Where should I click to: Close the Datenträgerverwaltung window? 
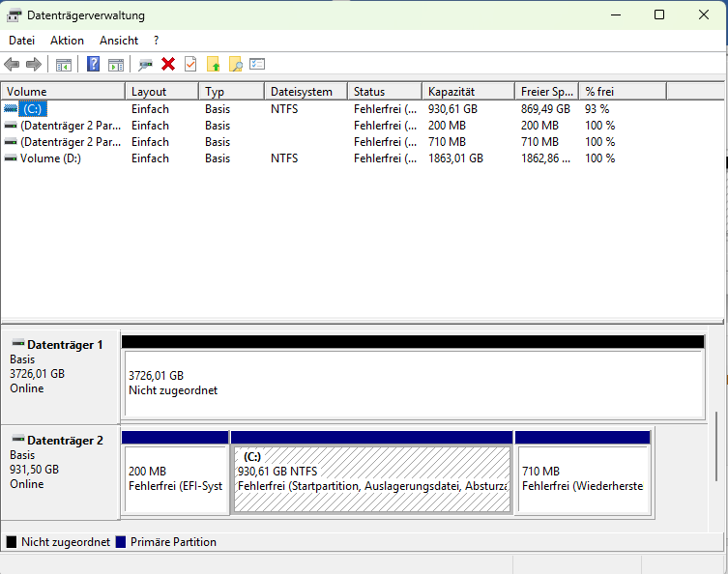[x=704, y=14]
